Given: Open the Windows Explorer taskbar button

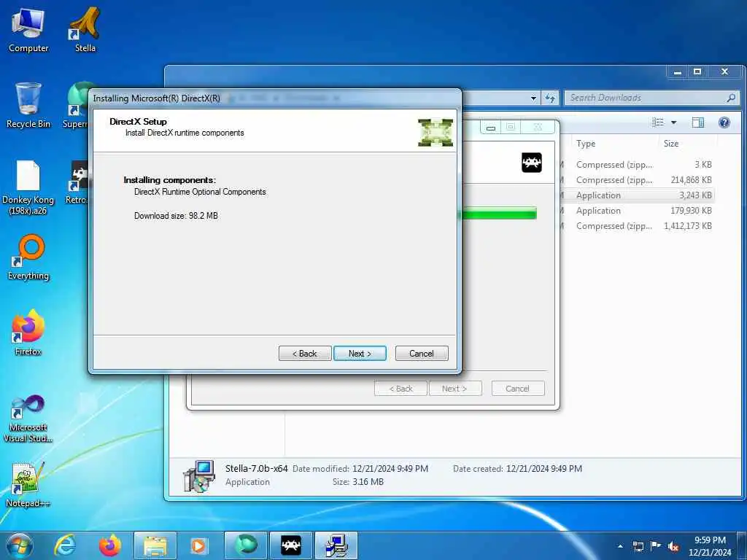Looking at the screenshot, I should 155,545.
